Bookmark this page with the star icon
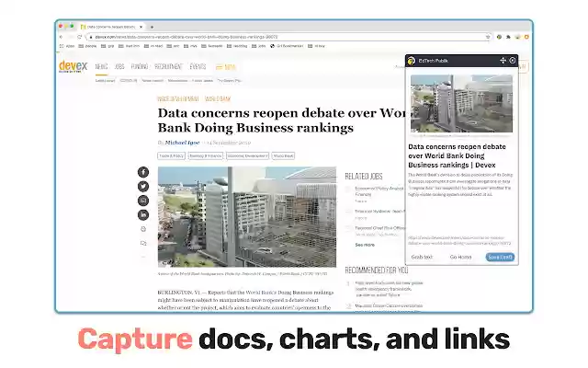588x368 pixels. (488, 37)
